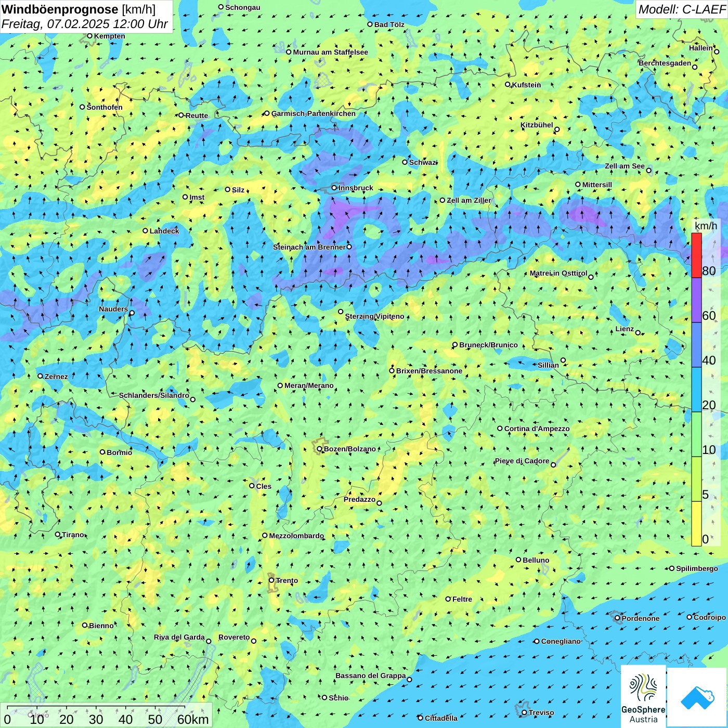Select the Zernez label
This screenshot has width=728, height=728.
[x=56, y=376]
